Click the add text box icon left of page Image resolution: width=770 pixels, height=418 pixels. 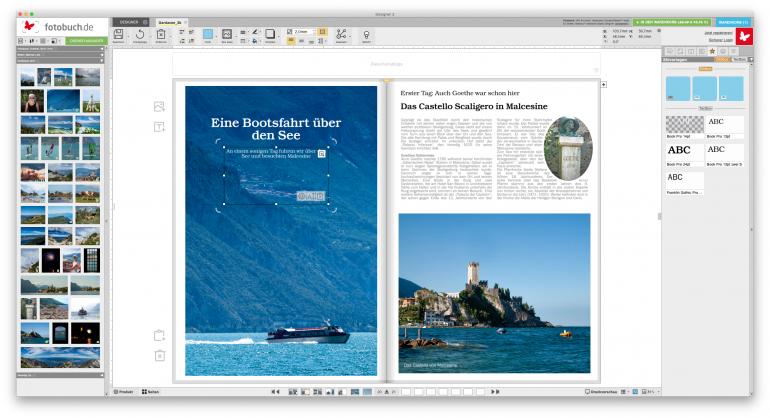(x=159, y=127)
